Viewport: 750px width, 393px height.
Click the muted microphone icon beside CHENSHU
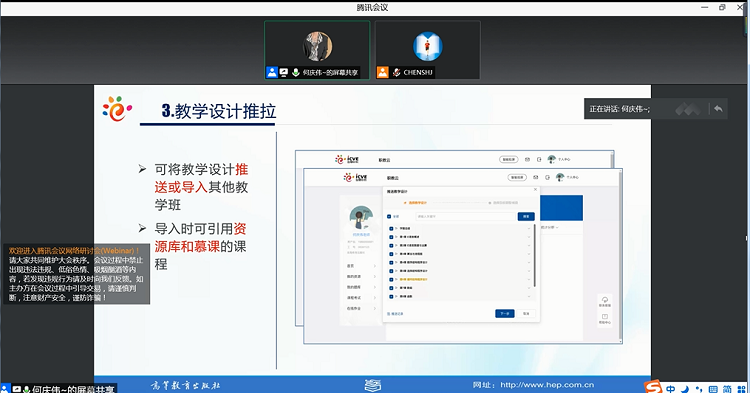[396, 73]
